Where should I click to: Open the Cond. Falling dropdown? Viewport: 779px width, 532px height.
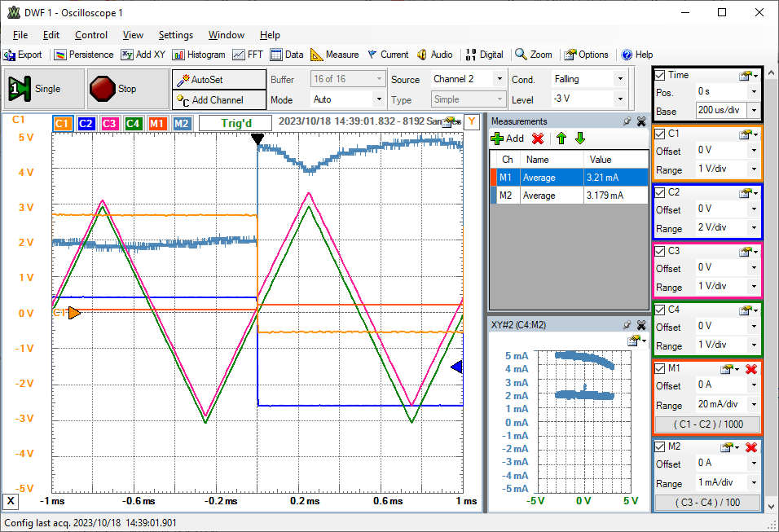pos(620,79)
